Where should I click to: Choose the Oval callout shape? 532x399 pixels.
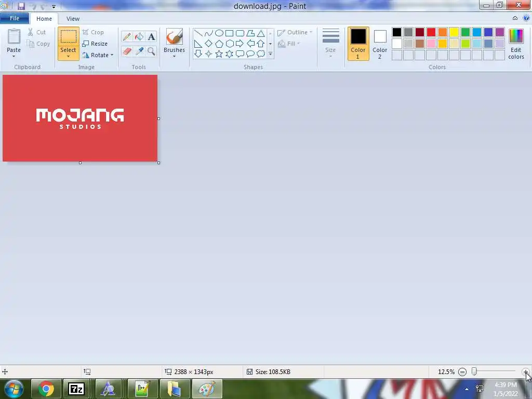pyautogui.click(x=250, y=54)
